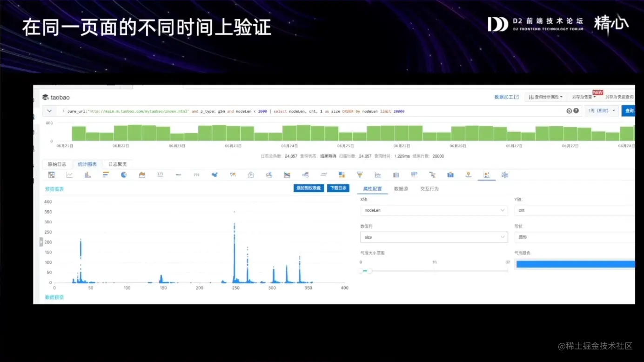The width and height of the screenshot is (644, 362).
Task: Click the taobao logstore name
Action: coord(60,97)
